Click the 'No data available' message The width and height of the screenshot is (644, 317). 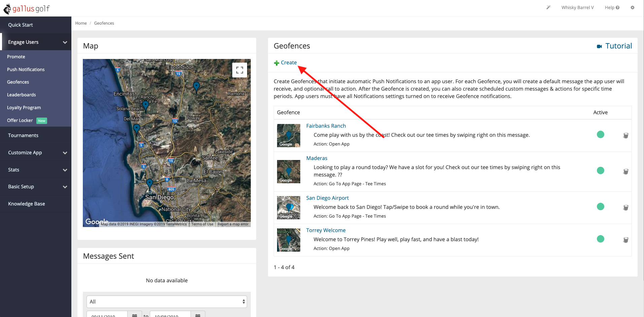pos(167,280)
